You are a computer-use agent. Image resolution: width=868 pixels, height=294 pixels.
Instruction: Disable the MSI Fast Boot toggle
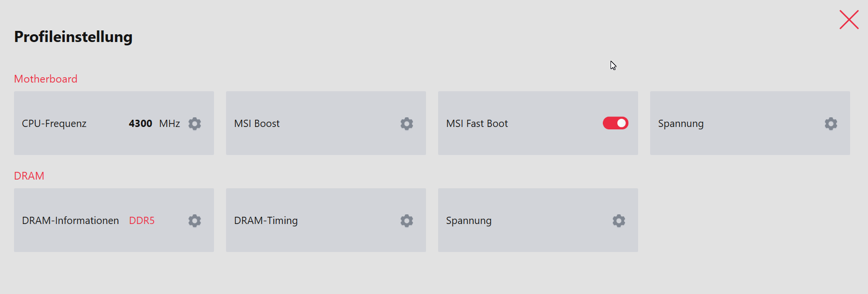(615, 123)
